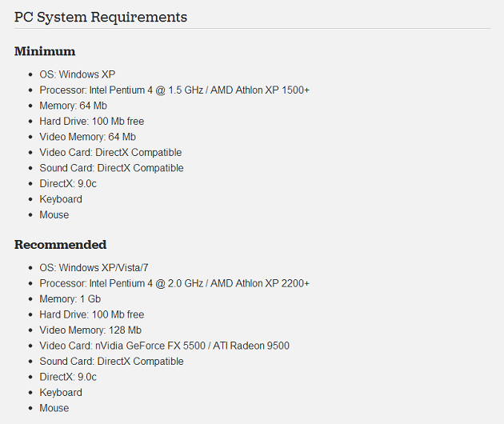Click the 'Video Memory: 64 Mb' entry
This screenshot has height=424, width=504.
click(87, 137)
